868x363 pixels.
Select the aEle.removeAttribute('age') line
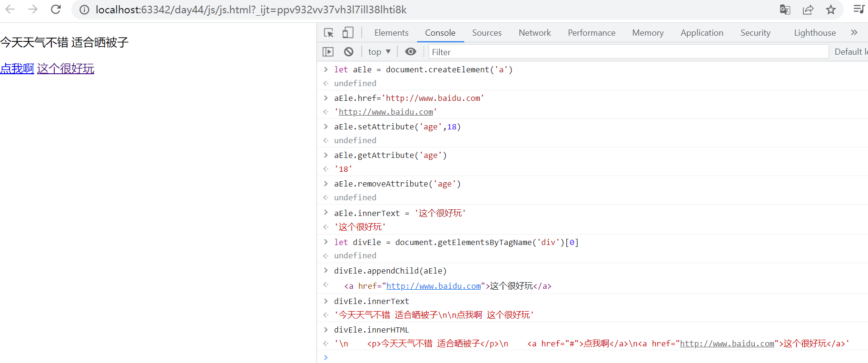click(397, 184)
